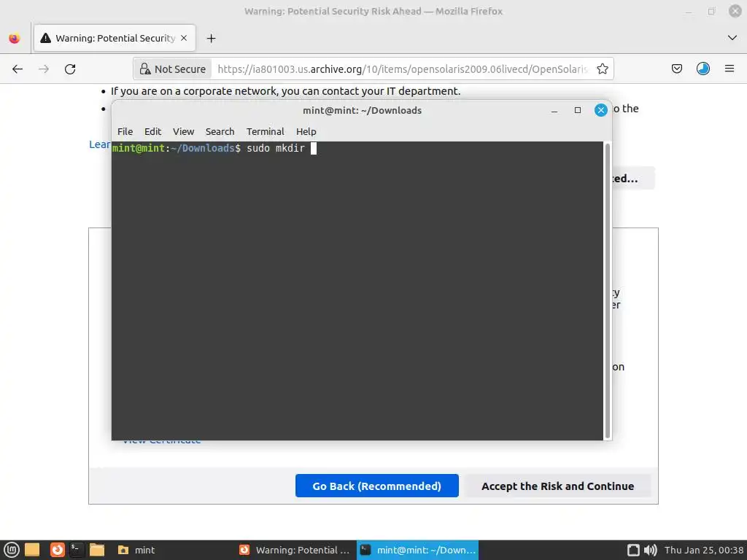Select the Warning: Potential Security tab

pos(115,38)
